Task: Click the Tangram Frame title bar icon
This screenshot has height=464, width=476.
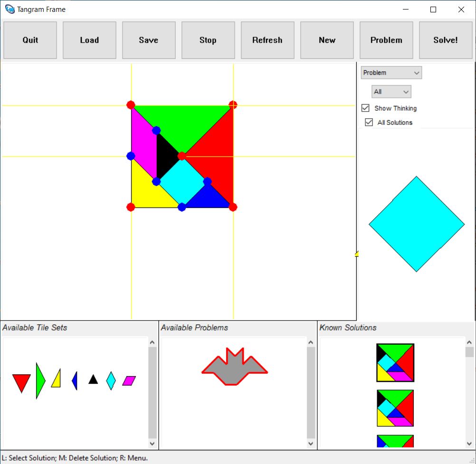Action: click(10, 9)
